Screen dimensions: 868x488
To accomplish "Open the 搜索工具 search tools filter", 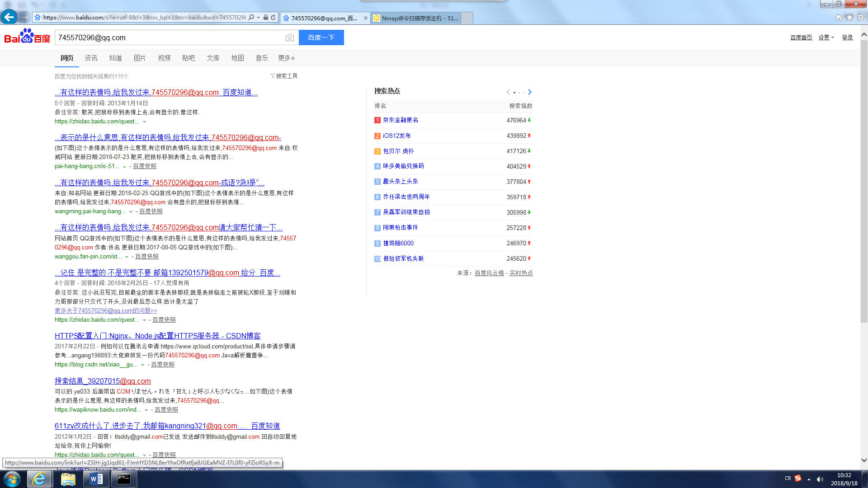I will click(x=284, y=76).
